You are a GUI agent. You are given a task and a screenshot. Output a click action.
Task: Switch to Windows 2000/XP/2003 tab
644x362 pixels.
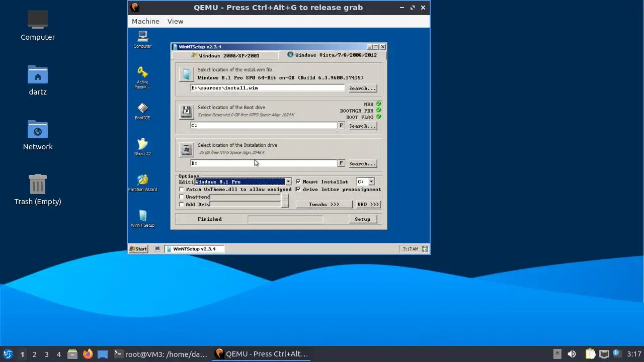point(225,55)
